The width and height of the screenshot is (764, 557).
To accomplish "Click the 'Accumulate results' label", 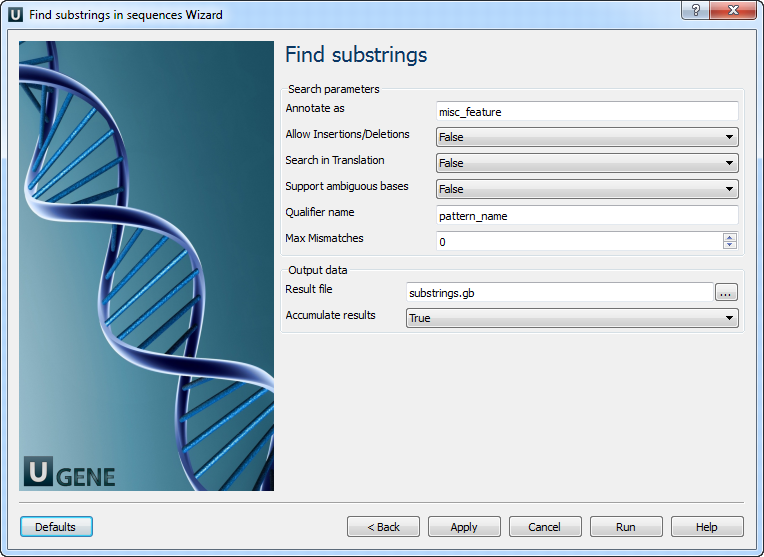I will coord(330,315).
